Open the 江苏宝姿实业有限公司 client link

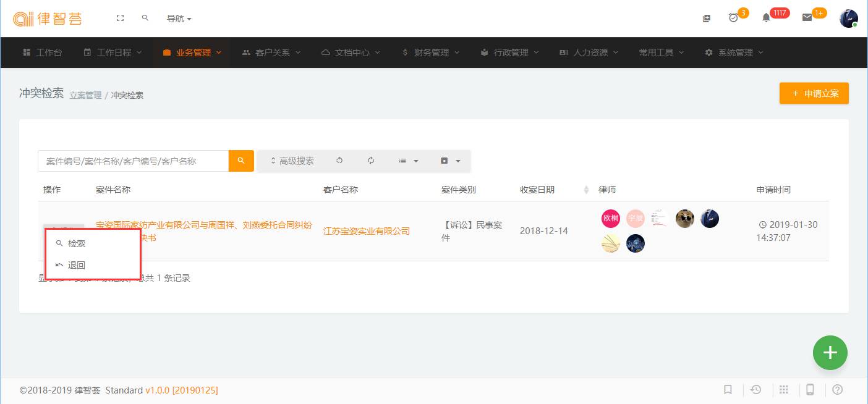(367, 231)
